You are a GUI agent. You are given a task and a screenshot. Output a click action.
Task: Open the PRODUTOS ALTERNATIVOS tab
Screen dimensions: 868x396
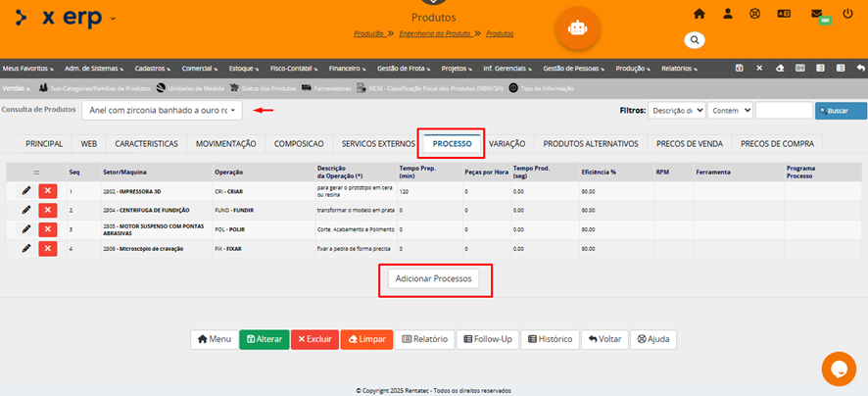coord(591,143)
